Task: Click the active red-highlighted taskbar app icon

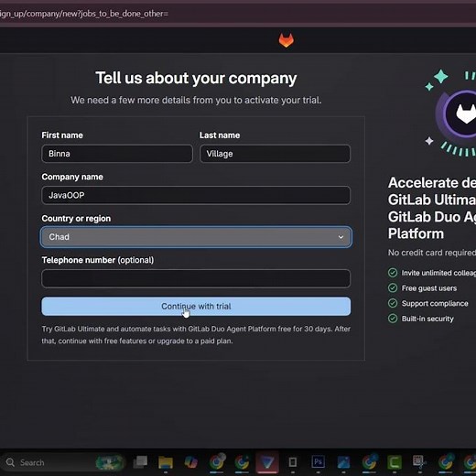Action: [x=267, y=462]
